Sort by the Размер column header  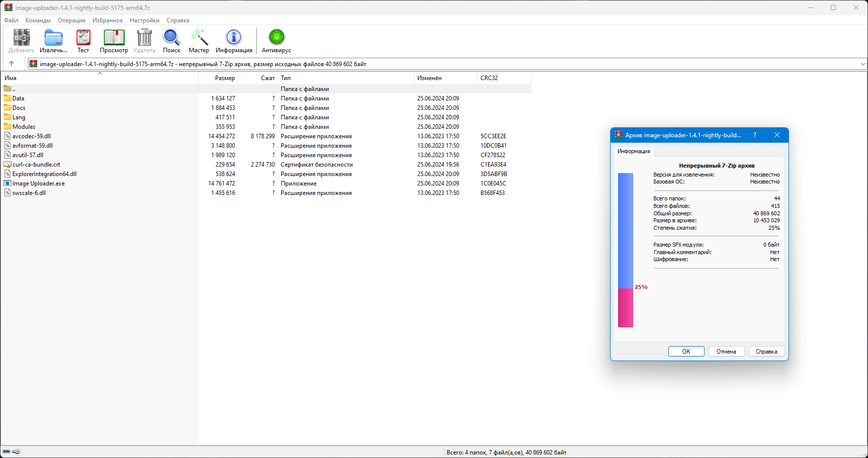pyautogui.click(x=218, y=78)
